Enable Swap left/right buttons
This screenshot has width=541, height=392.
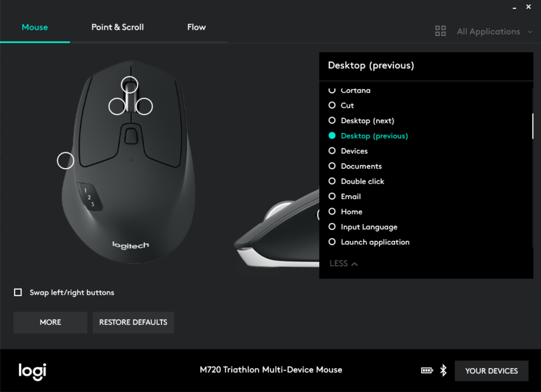tap(18, 292)
